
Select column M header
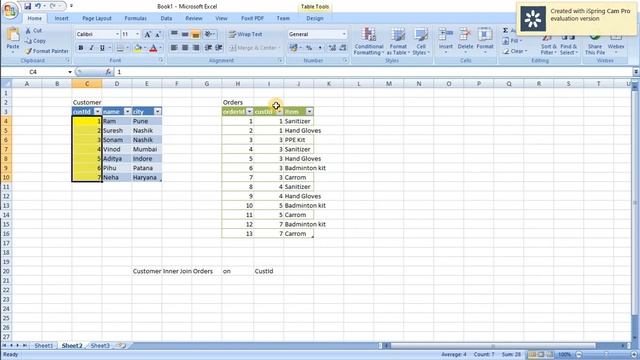pyautogui.click(x=389, y=84)
